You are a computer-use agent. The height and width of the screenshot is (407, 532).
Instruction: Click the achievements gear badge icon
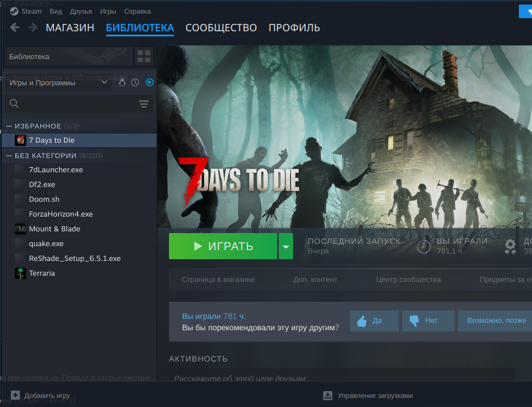(x=510, y=247)
